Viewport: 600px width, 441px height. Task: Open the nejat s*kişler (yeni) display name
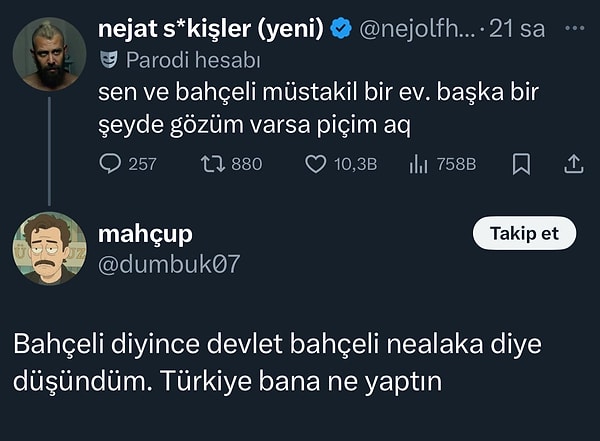(x=211, y=29)
